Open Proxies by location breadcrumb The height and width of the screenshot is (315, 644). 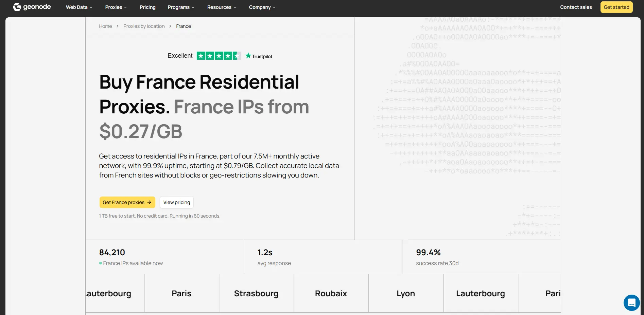[x=144, y=26]
